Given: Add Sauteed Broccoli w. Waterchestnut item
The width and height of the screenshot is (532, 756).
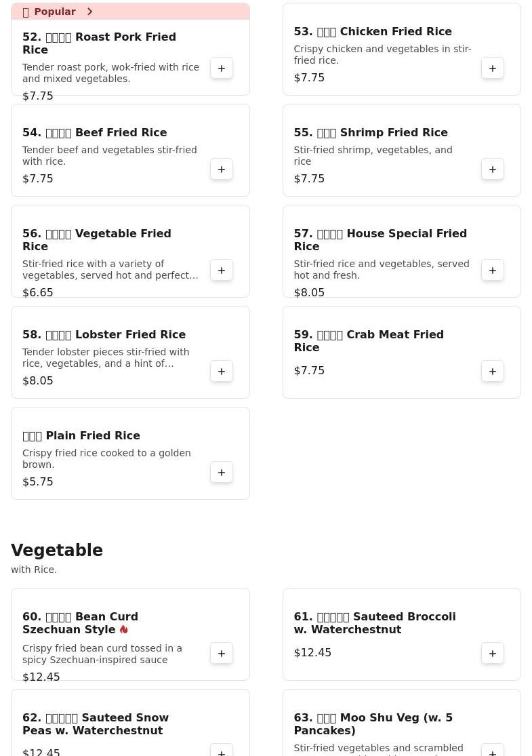Looking at the screenshot, I should pos(493,654).
